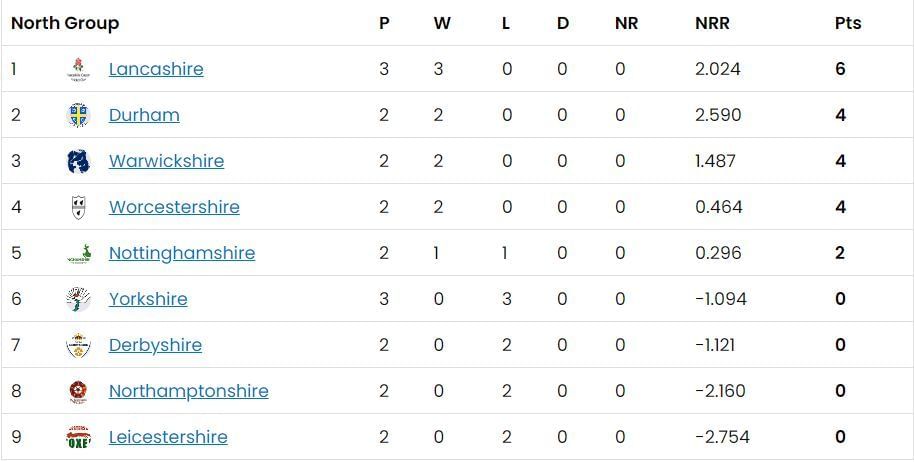Click the Worcestershire shield logo icon

[78, 207]
